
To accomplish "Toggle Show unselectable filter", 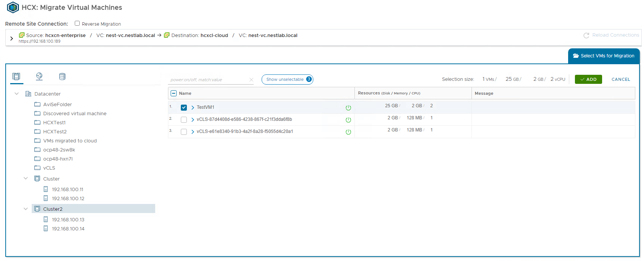I will point(287,79).
